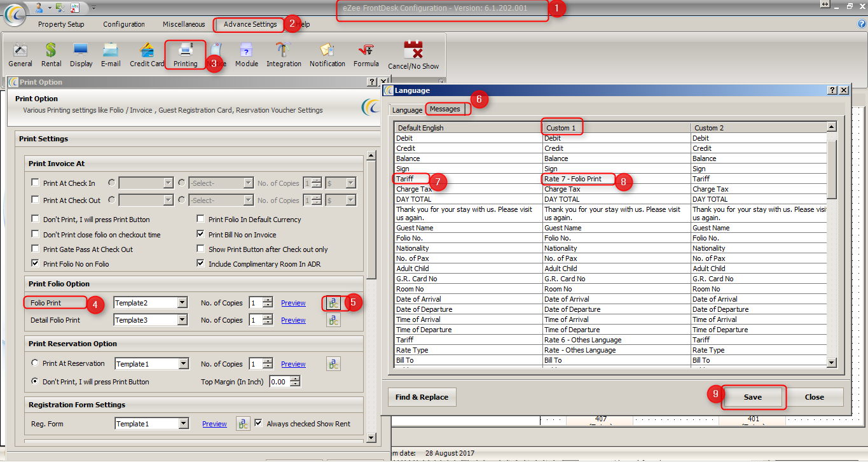868x462 pixels.
Task: Click Find & Replace button
Action: 422,397
